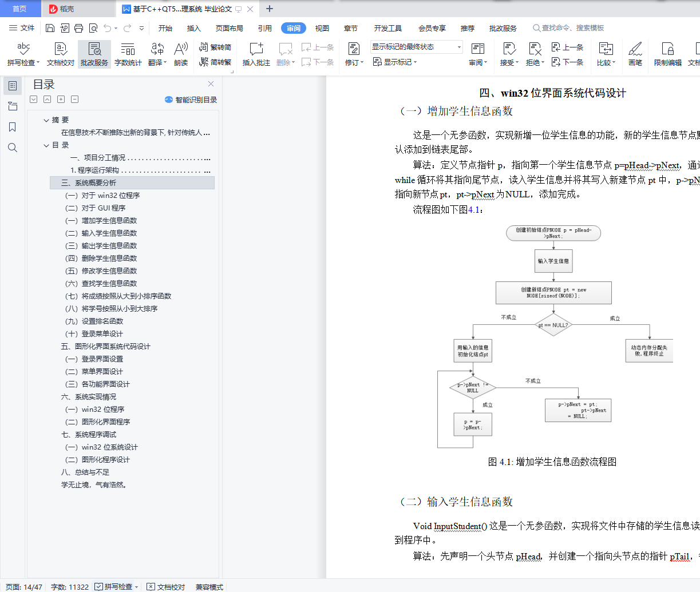Open the 显示标记 dropdown

395,62
